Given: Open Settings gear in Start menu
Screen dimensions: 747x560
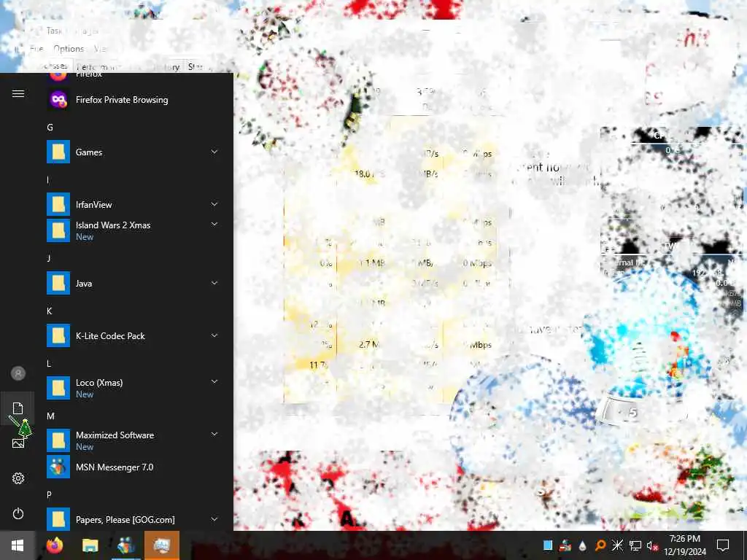Looking at the screenshot, I should pos(18,478).
